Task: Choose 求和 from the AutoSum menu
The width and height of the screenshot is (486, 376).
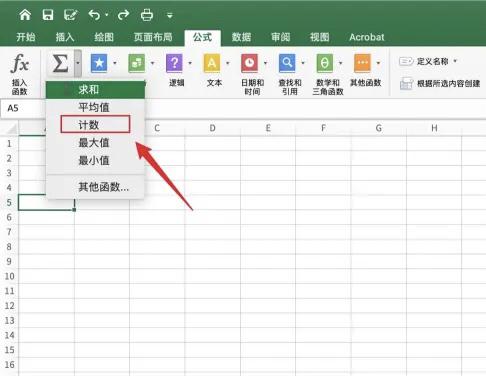Action: (x=95, y=89)
